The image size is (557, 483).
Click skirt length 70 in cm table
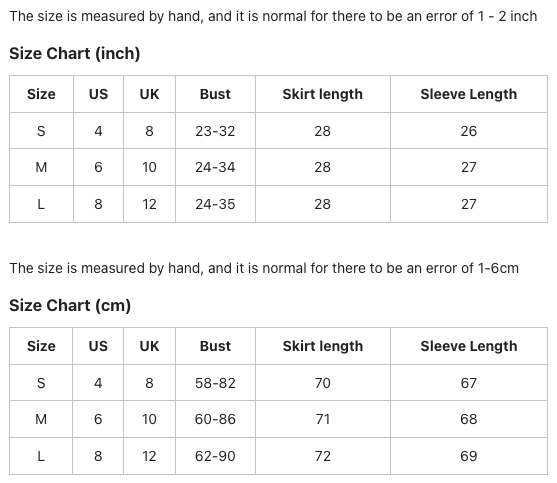point(323,383)
